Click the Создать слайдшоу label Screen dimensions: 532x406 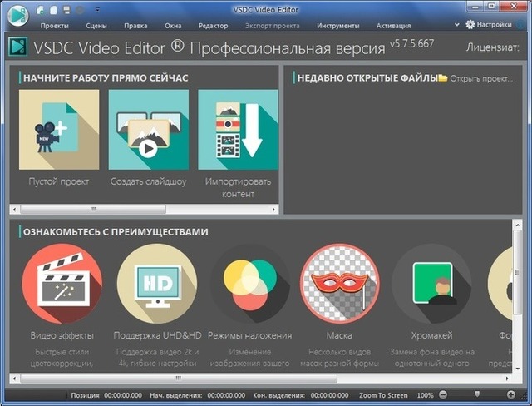(149, 181)
